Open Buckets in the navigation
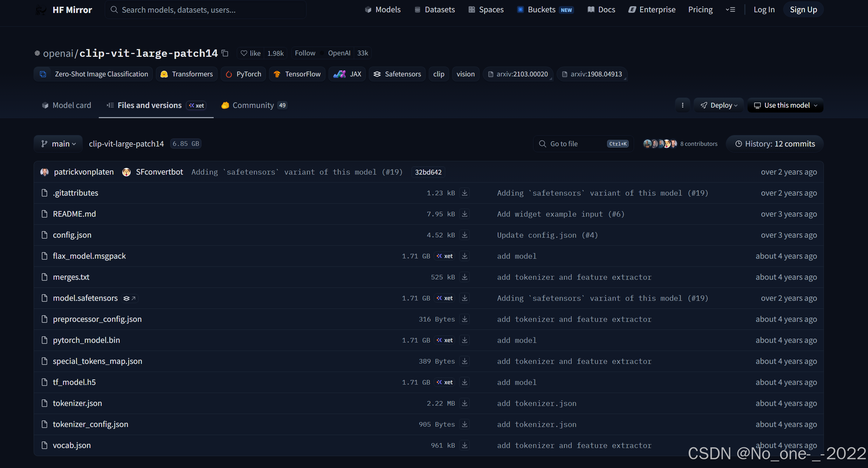This screenshot has height=468, width=868. coord(545,10)
